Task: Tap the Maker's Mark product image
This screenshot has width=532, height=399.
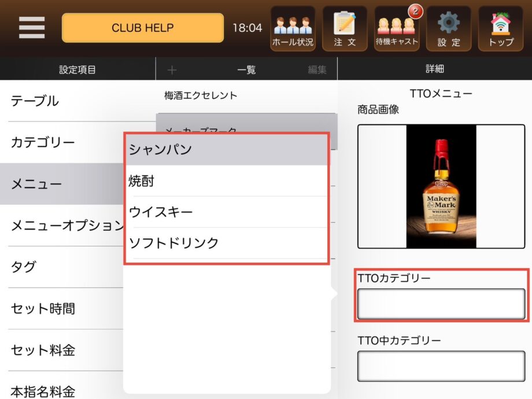Action: 441,187
